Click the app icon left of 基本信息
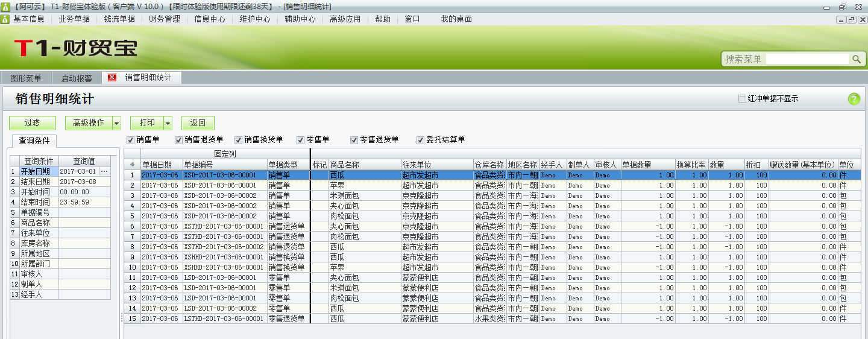This screenshot has height=339, width=868. (x=5, y=19)
